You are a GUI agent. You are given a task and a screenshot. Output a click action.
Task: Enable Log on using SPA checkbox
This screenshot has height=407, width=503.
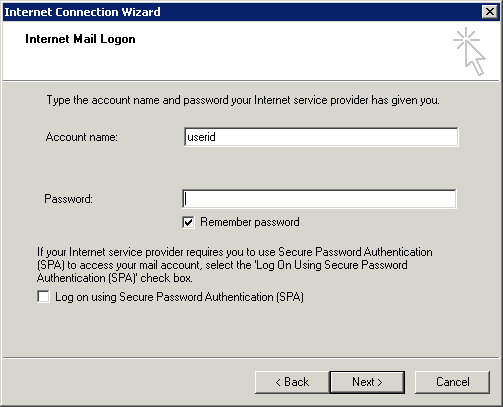point(43,297)
